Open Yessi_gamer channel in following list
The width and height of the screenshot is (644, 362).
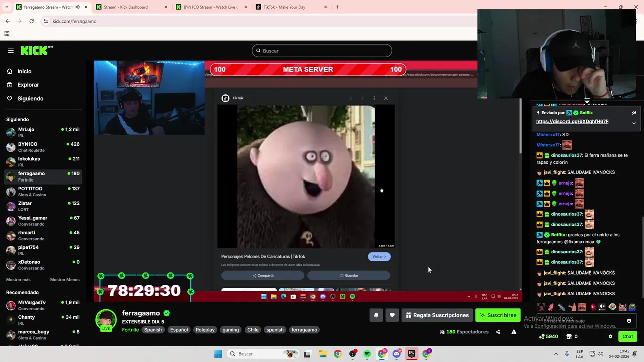[43, 221]
